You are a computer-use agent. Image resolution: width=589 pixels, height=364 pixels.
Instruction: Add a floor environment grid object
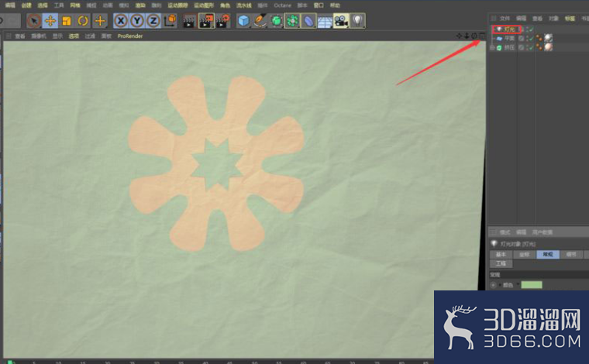tap(325, 21)
